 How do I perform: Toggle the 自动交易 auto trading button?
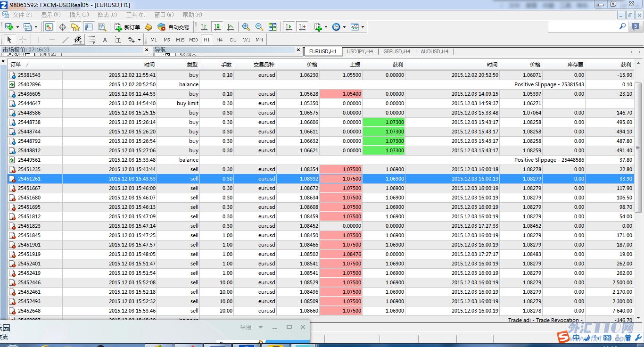pos(173,27)
